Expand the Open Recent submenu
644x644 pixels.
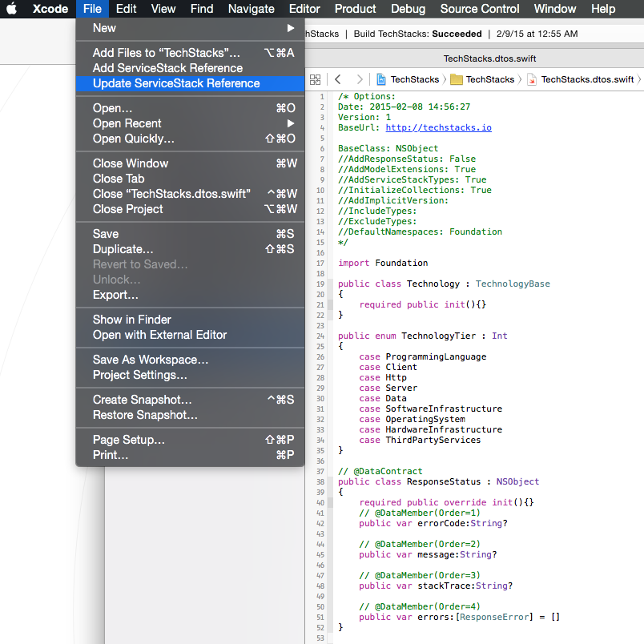[x=190, y=123]
